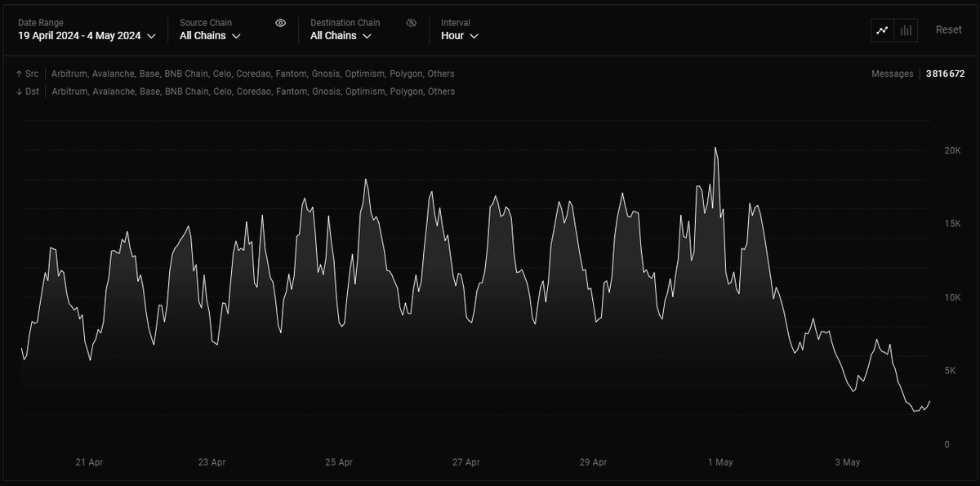
Task: Click the Dst down-arrow label
Action: (27, 91)
